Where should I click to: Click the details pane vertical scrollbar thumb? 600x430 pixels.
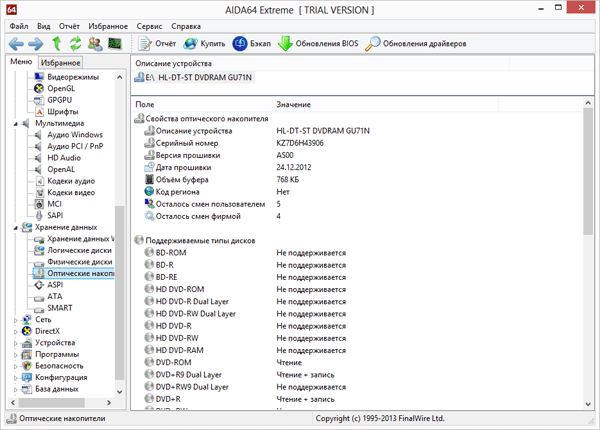[588, 171]
